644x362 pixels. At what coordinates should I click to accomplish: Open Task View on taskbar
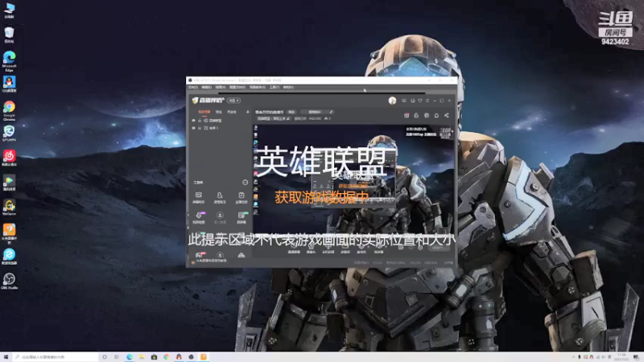(x=117, y=357)
